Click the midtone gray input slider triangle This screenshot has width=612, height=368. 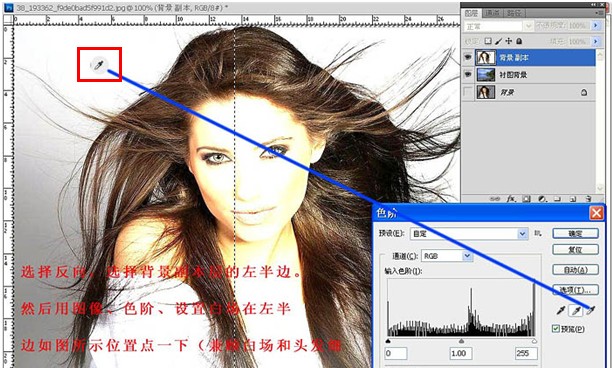461,341
